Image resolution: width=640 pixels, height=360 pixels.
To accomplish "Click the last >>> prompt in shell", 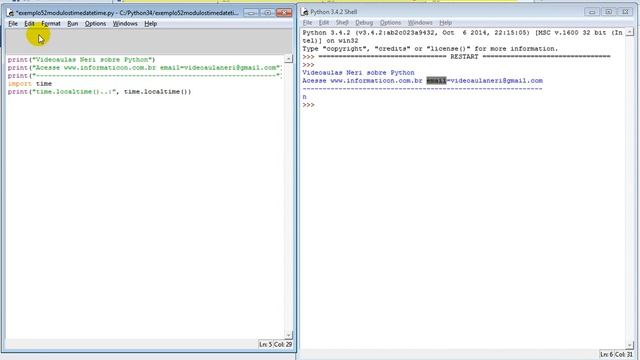I will (x=308, y=105).
